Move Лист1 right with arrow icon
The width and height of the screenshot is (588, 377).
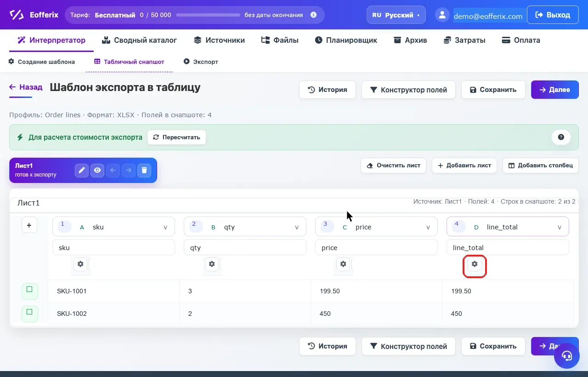click(129, 170)
